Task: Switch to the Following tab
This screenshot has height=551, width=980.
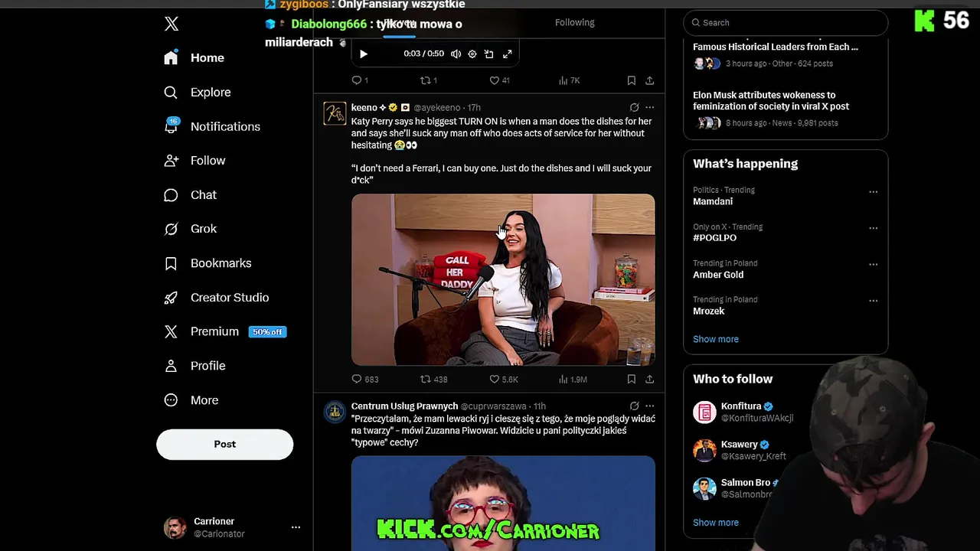Action: (574, 22)
